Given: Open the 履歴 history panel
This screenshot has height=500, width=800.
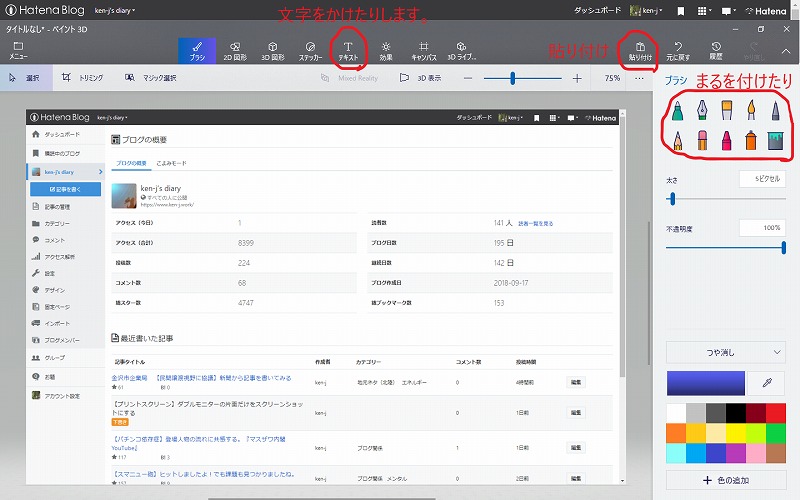Looking at the screenshot, I should tap(715, 51).
